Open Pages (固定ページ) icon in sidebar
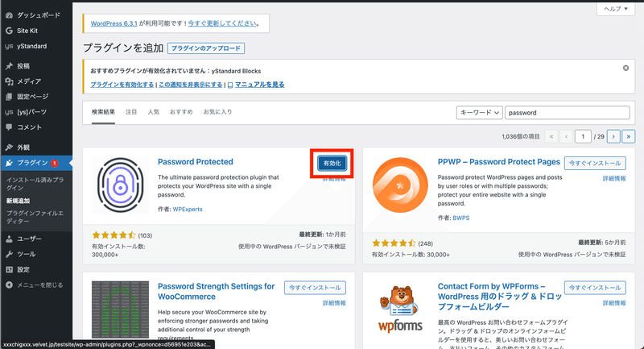 pos(9,97)
